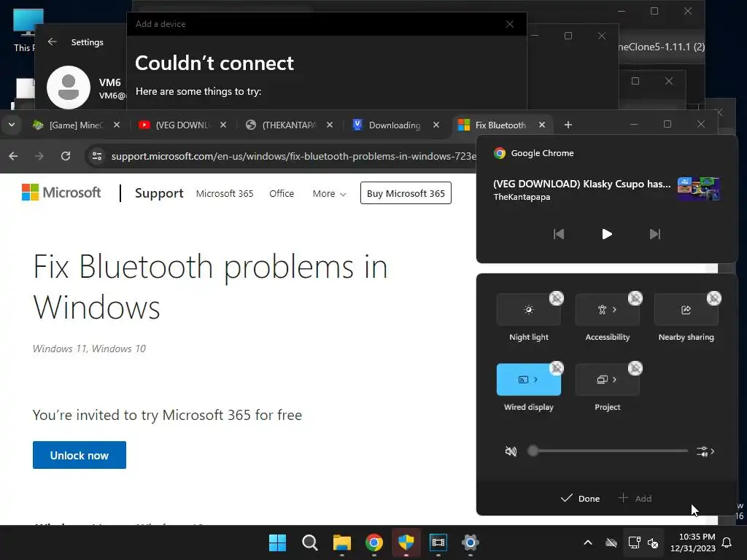This screenshot has width=747, height=560.
Task: Unpin the Project quick setting
Action: pyautogui.click(x=635, y=368)
